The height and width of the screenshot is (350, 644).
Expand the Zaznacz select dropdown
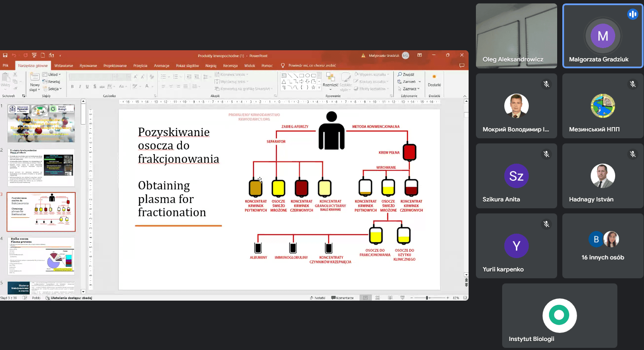(408, 89)
